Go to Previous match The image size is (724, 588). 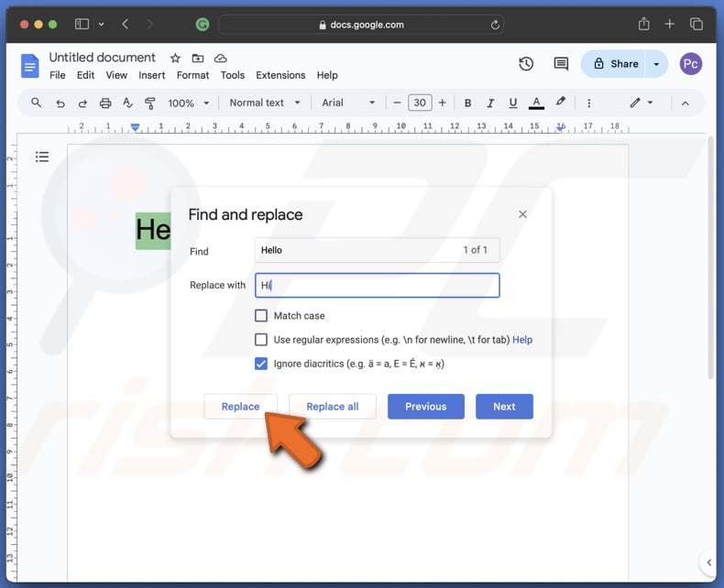coord(426,407)
